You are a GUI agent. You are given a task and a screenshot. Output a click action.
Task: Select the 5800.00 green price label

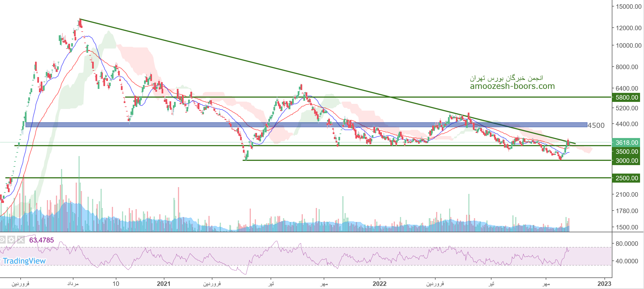tap(626, 97)
